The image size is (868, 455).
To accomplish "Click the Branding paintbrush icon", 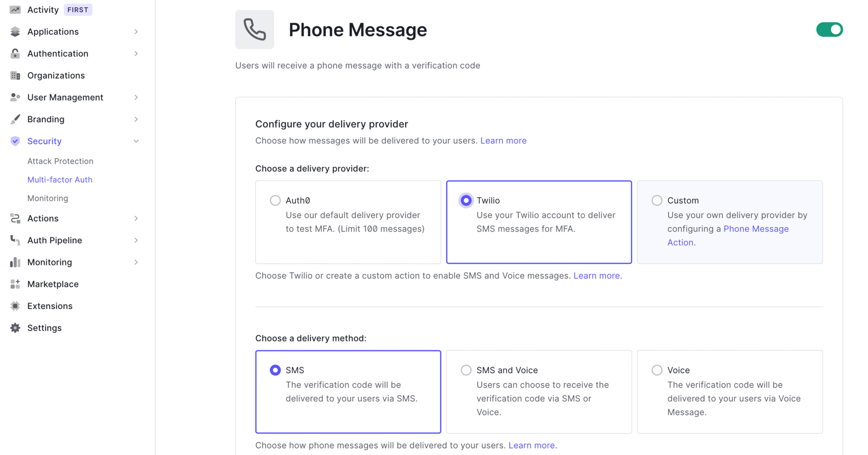I will point(15,119).
